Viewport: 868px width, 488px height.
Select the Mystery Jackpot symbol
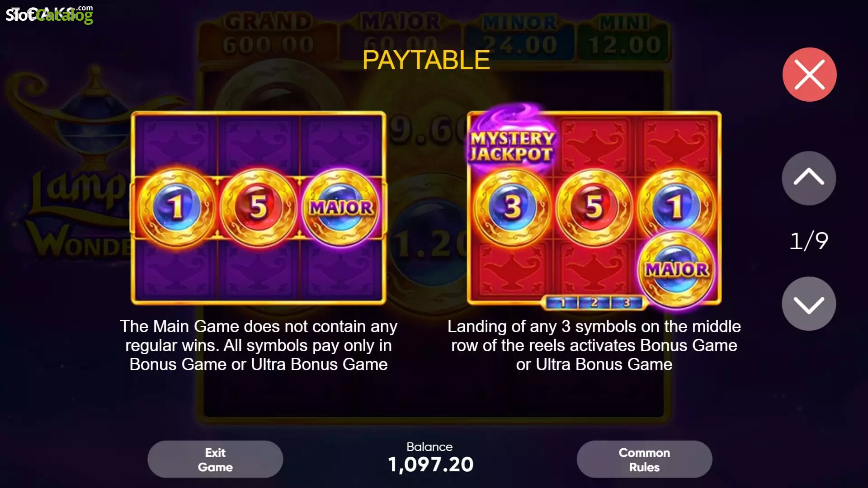pos(512,141)
